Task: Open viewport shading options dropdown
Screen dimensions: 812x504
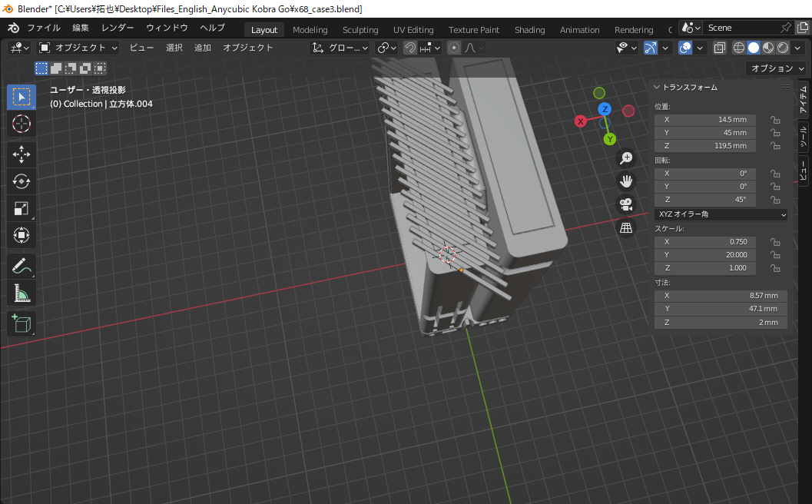Action: 797,48
